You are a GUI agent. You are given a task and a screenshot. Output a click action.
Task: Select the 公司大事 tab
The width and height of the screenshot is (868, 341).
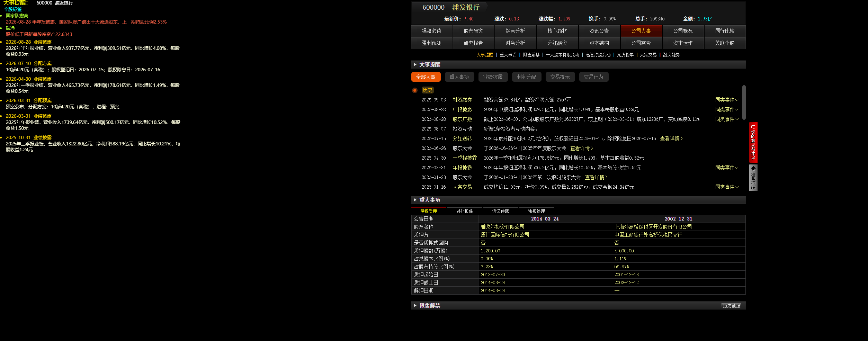tap(641, 31)
